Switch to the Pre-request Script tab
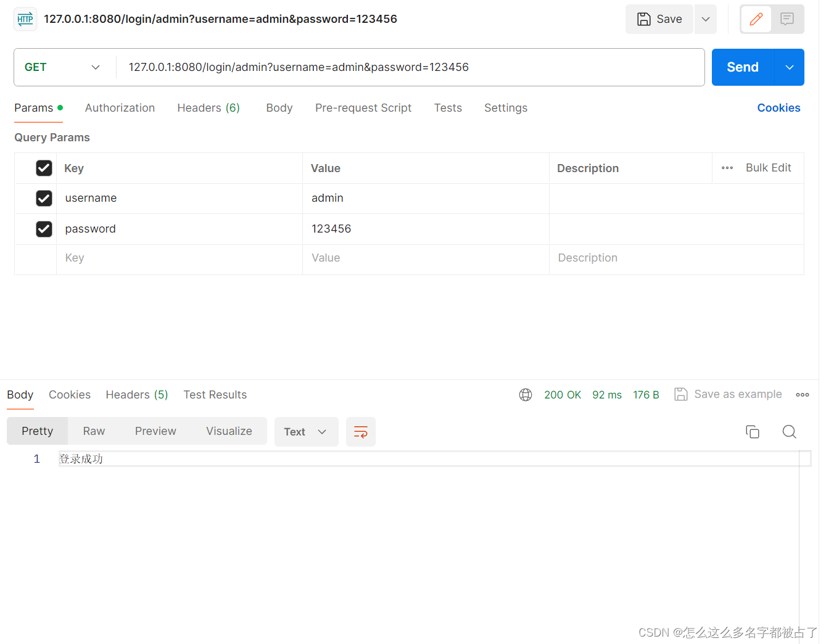Screen dimensions: 826x644 point(363,108)
